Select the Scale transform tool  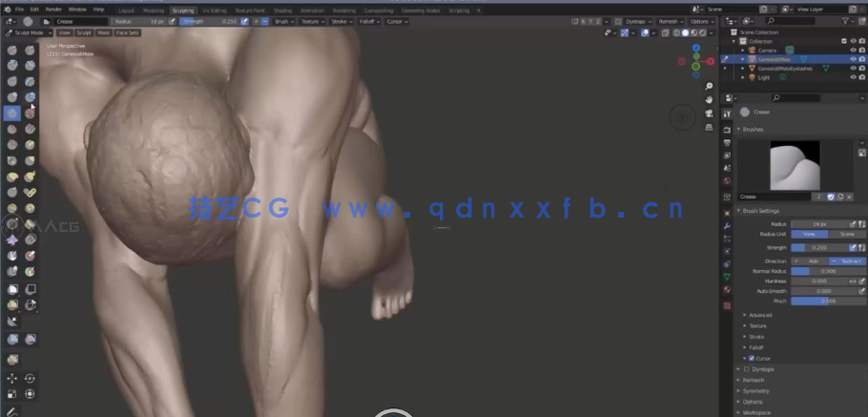[12, 394]
